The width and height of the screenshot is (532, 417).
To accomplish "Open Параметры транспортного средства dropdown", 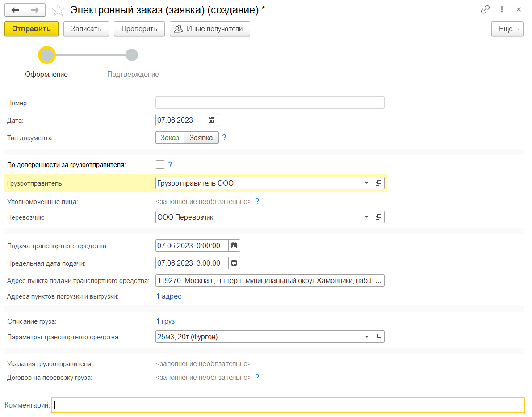I will [366, 337].
